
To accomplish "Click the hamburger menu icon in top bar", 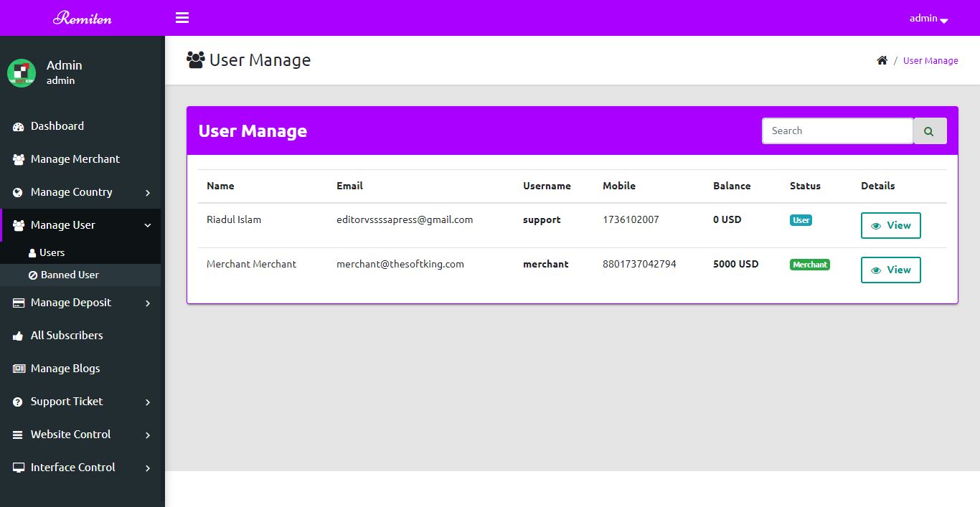I will (x=182, y=18).
